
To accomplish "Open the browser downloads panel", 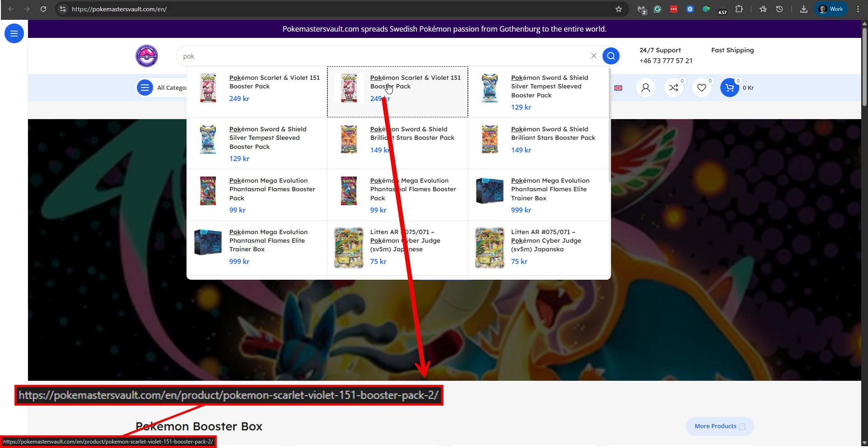I will (804, 9).
